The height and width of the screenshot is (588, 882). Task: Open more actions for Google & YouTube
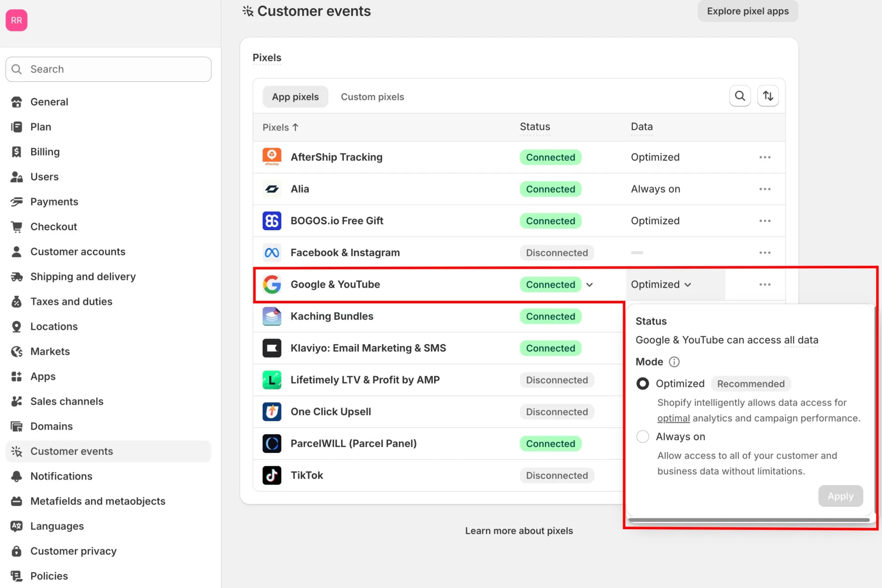765,284
